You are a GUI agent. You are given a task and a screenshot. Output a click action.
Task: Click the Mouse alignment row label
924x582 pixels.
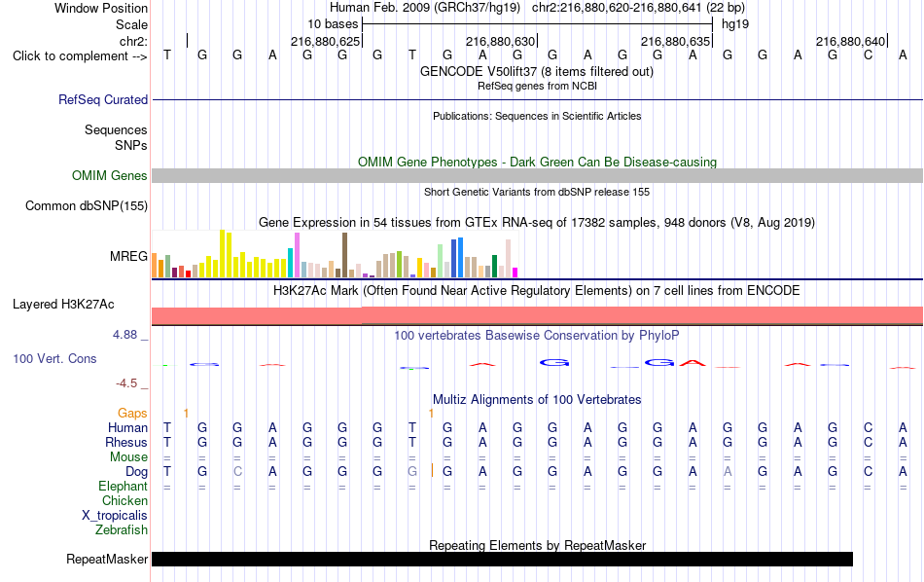click(x=128, y=457)
